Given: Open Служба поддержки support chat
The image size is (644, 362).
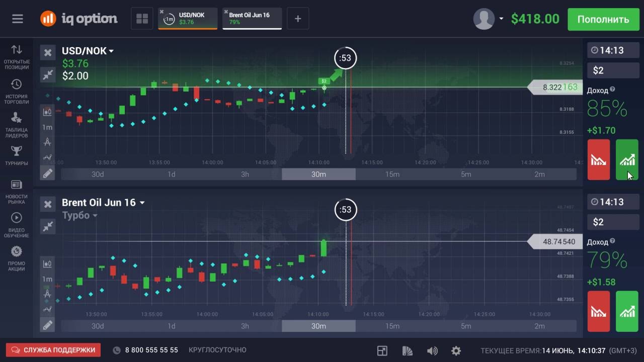Looking at the screenshot, I should coord(53,350).
